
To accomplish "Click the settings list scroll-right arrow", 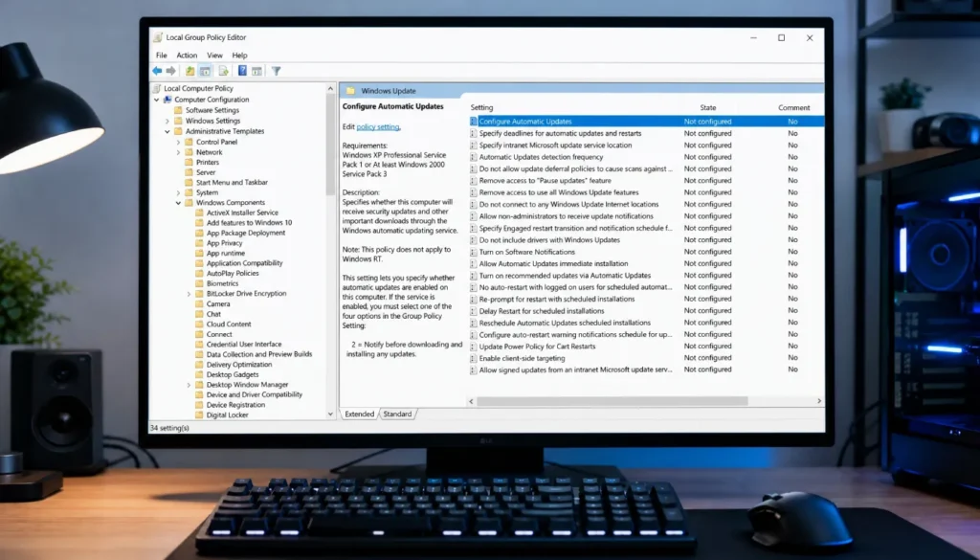I will pyautogui.click(x=819, y=401).
